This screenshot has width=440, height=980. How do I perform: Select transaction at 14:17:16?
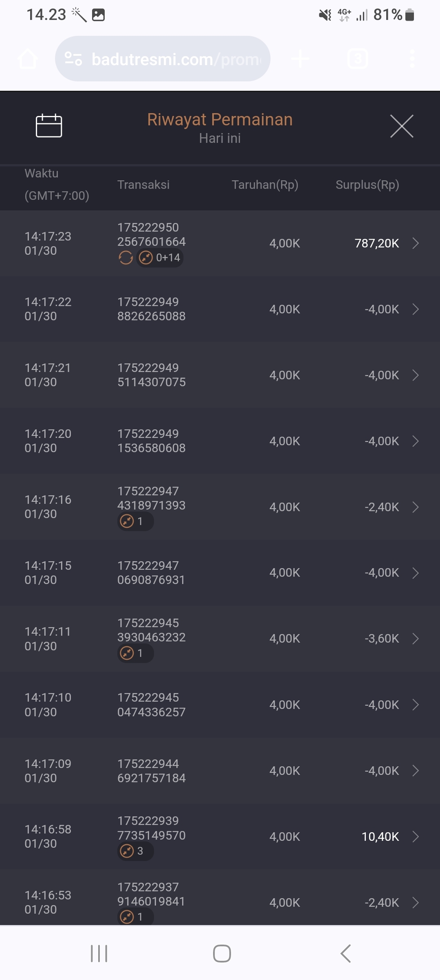pos(220,507)
